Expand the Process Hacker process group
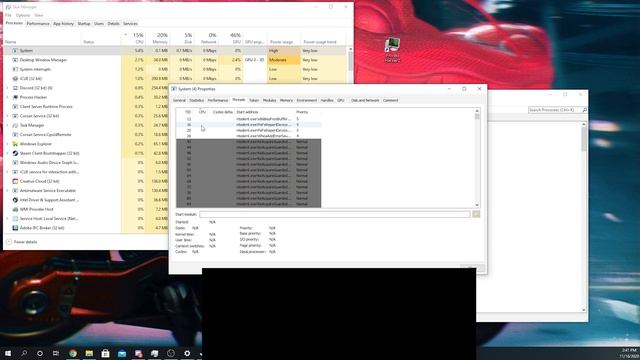The width and height of the screenshot is (640, 360). [x=7, y=97]
